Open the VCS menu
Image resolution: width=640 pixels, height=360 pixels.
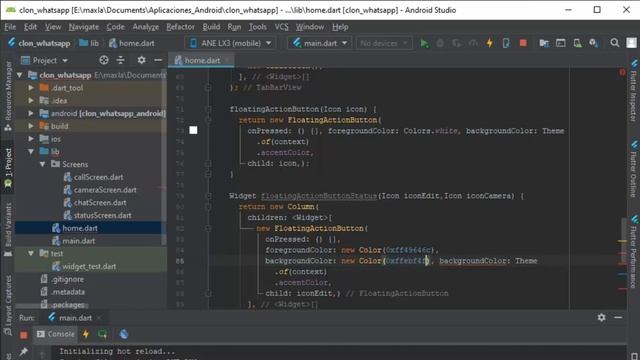point(281,27)
